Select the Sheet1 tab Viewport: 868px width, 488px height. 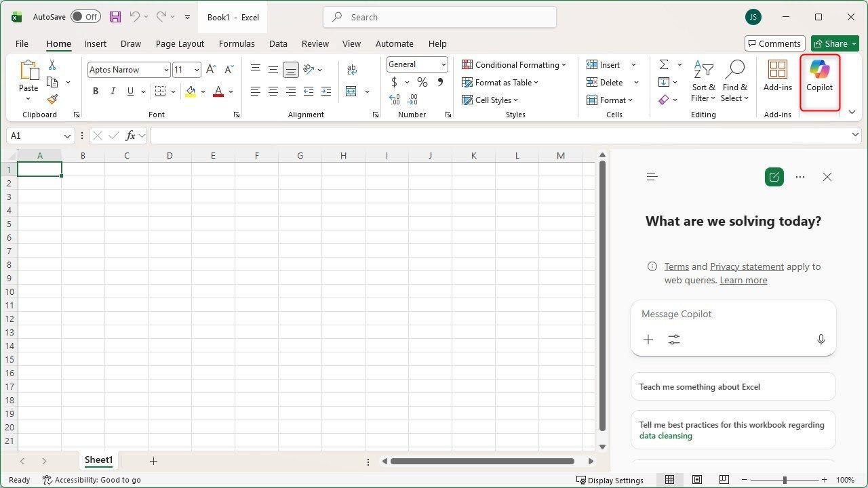coord(98,460)
